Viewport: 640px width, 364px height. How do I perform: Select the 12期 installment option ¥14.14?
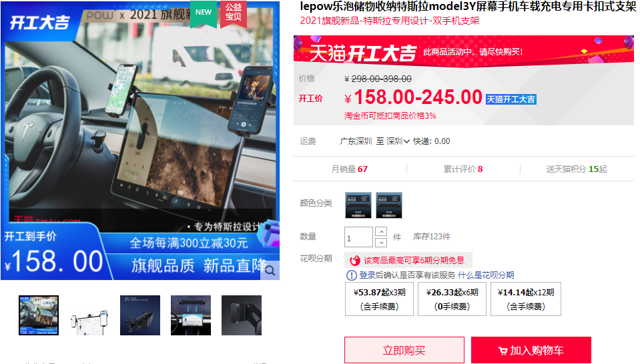point(525,299)
